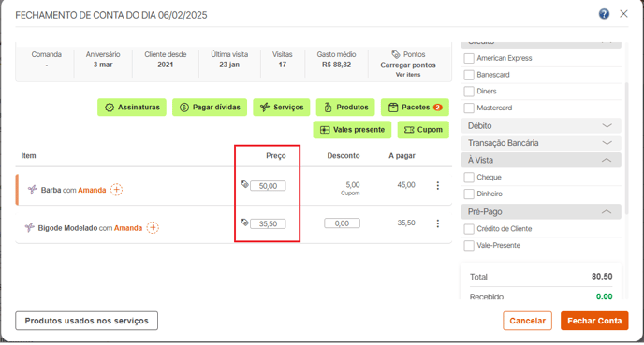644x345 pixels.
Task: Click the Pontos tag icon
Action: [x=396, y=54]
